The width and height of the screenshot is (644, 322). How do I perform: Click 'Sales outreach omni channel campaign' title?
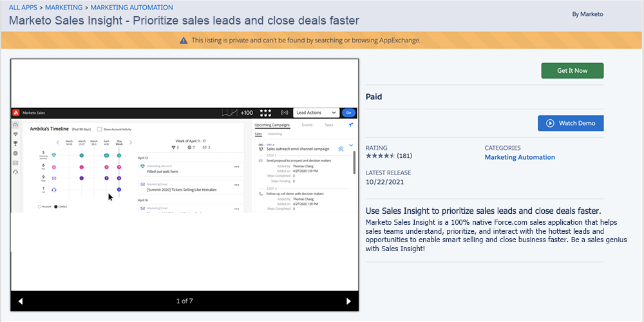click(299, 149)
